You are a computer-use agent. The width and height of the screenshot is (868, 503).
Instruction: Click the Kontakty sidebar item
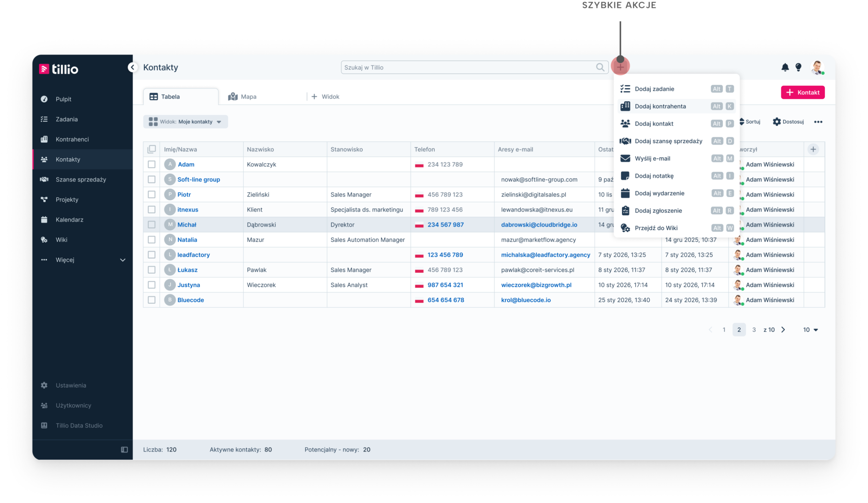[82, 159]
